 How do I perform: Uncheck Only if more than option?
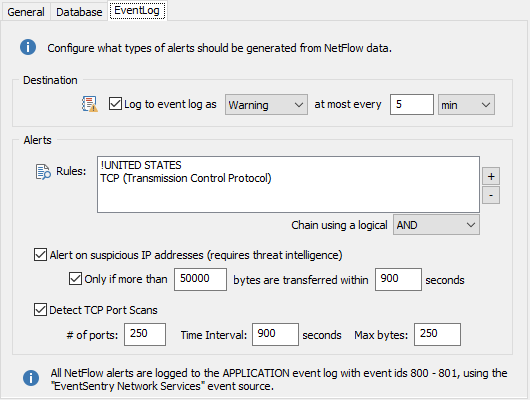tap(75, 279)
